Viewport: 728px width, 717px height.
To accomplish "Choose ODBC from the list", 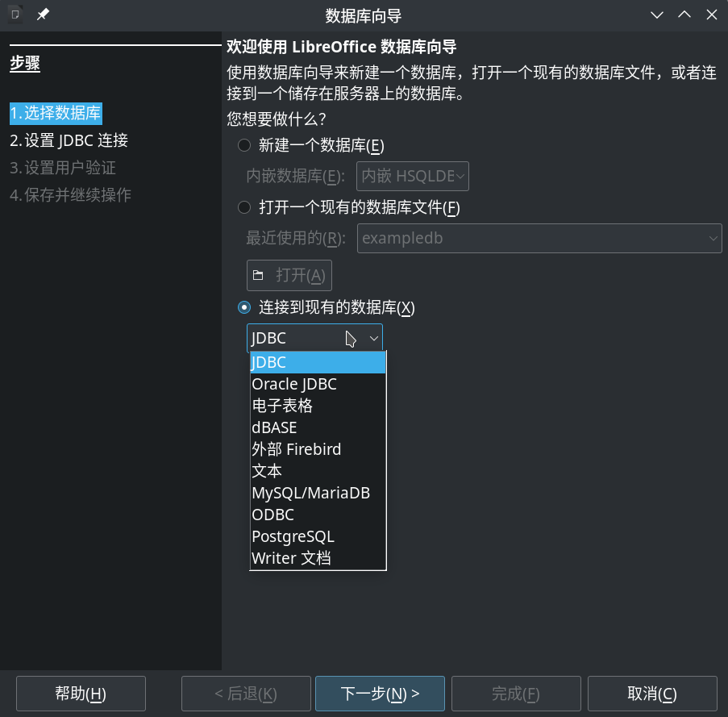I will pyautogui.click(x=318, y=515).
